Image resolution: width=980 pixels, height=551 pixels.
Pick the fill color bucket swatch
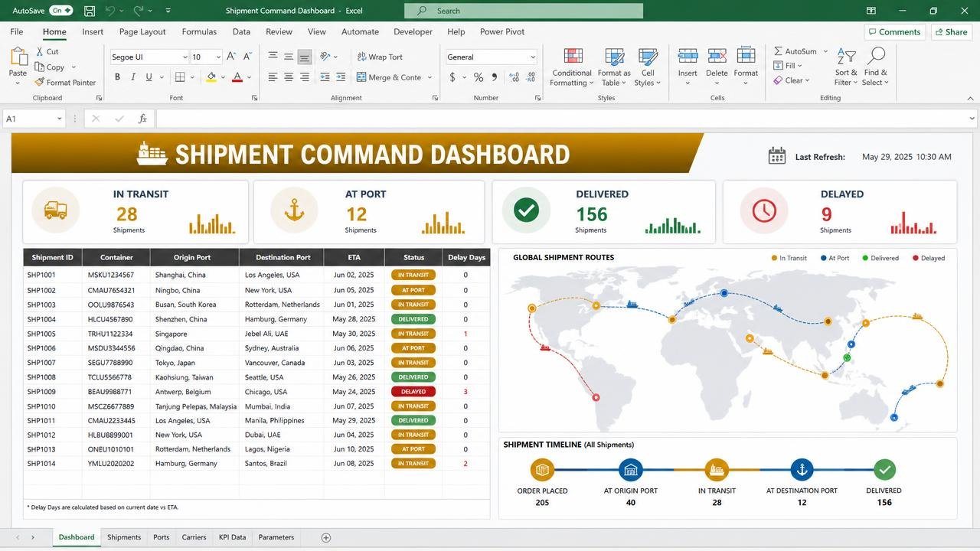pyautogui.click(x=211, y=77)
